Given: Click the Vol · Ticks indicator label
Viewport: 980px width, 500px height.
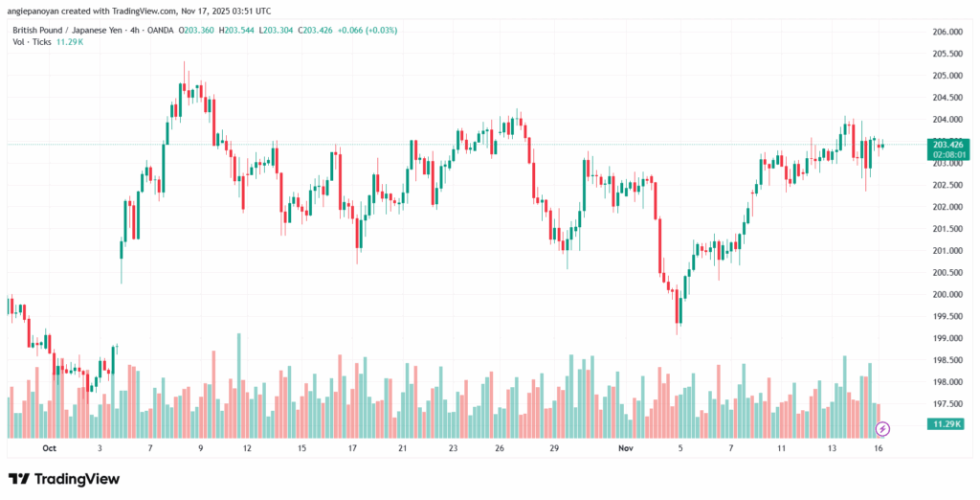Looking at the screenshot, I should pos(33,43).
